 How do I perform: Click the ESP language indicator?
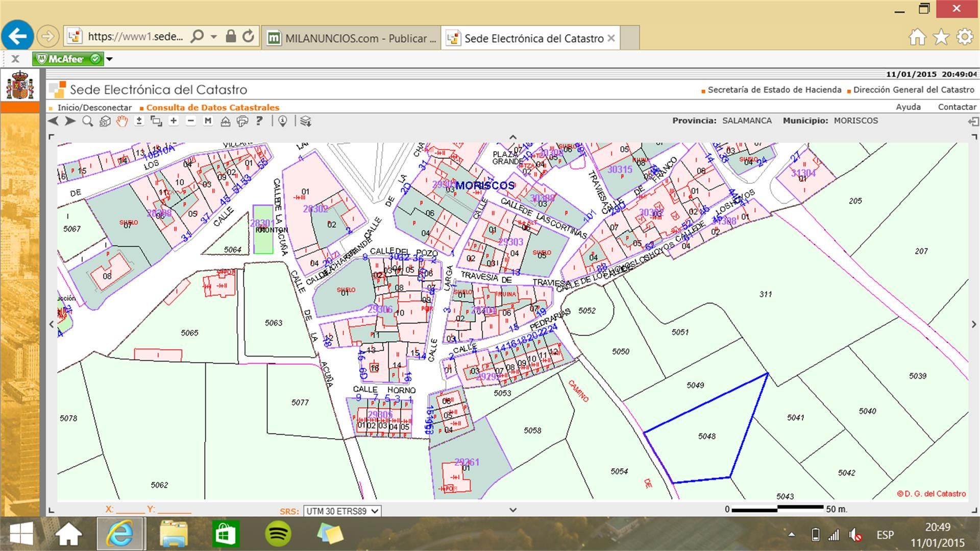tap(885, 535)
